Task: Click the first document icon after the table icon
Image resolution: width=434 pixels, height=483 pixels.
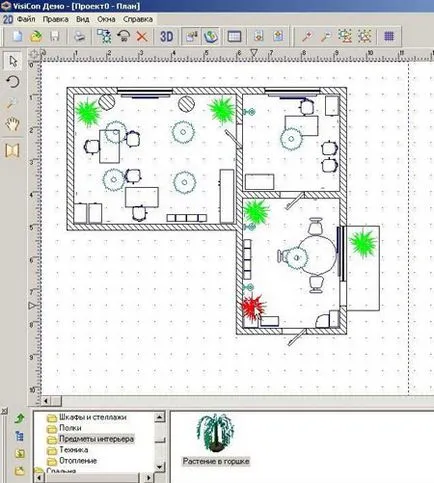Action: (x=259, y=36)
